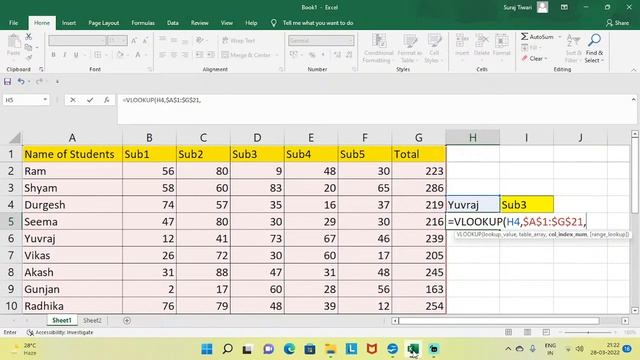Image resolution: width=640 pixels, height=360 pixels.
Task: Open the AutoSum dropdown arrow
Action: tap(560, 37)
